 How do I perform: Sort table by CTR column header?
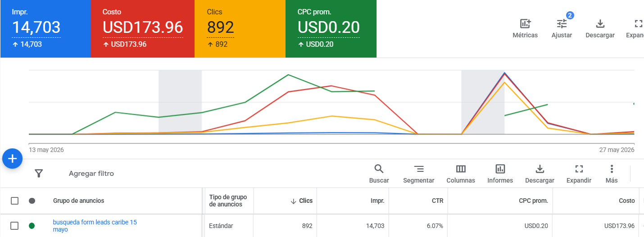pyautogui.click(x=437, y=201)
